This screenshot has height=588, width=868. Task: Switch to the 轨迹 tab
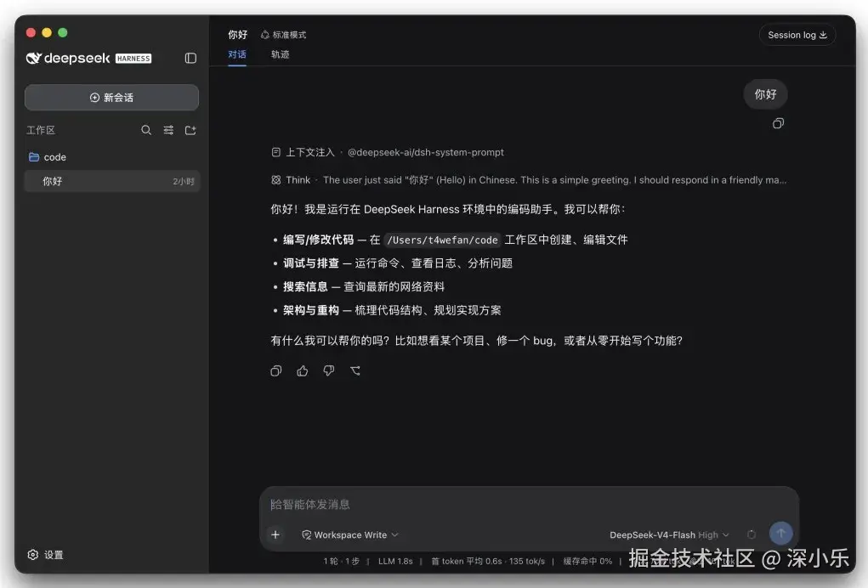click(x=280, y=54)
